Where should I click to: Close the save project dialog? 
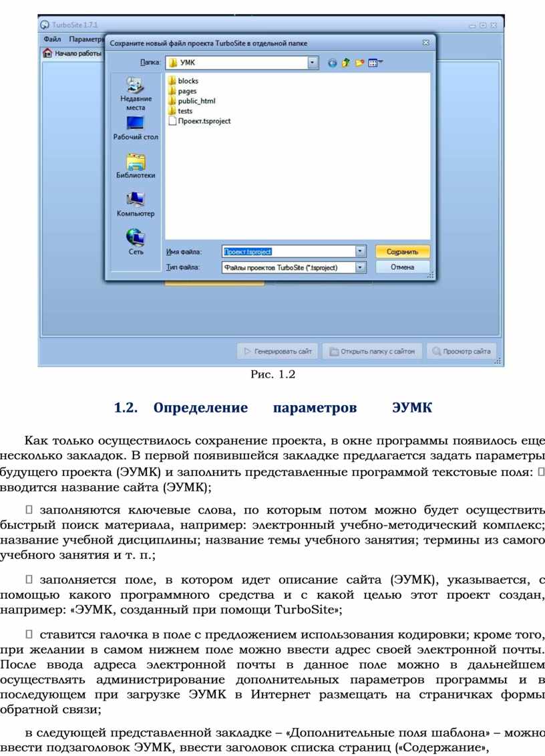(426, 43)
